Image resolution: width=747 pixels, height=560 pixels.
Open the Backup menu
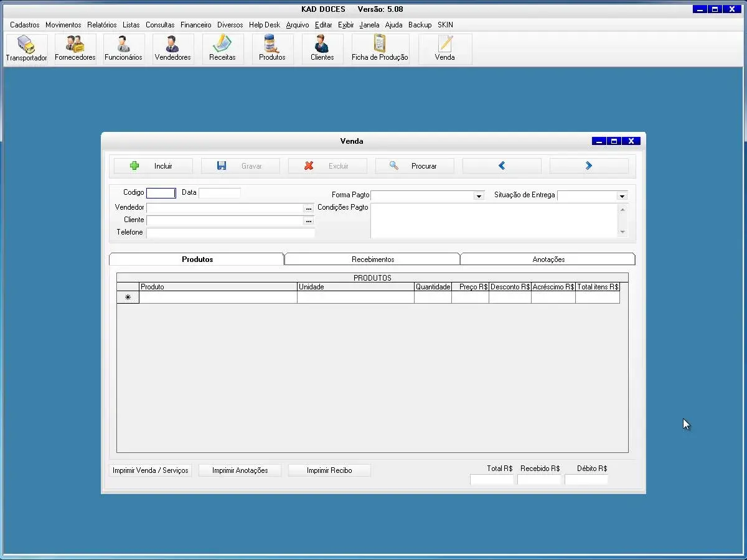[x=420, y=25]
